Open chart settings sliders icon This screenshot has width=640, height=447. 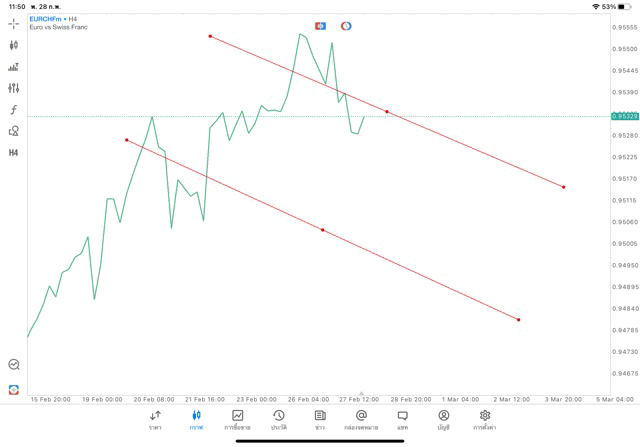pyautogui.click(x=14, y=88)
